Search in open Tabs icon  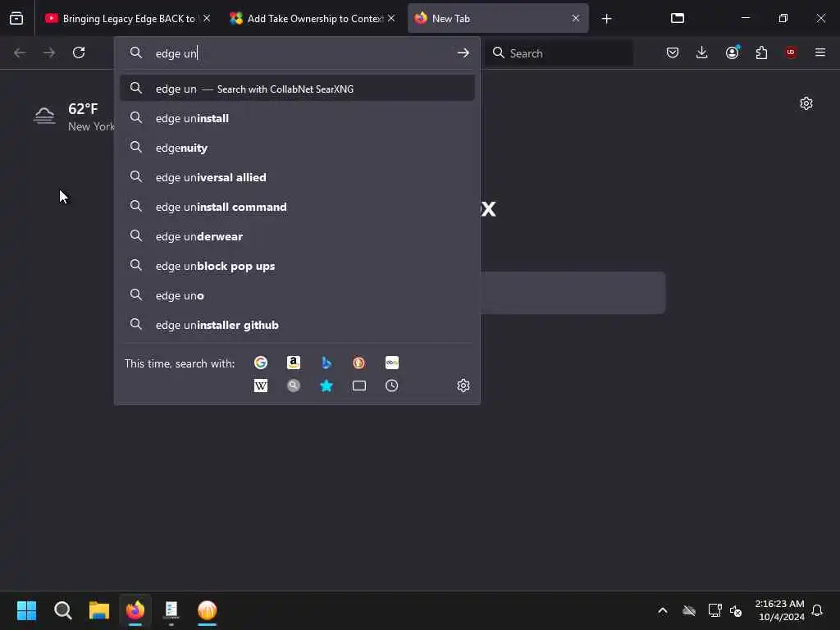[x=359, y=386]
